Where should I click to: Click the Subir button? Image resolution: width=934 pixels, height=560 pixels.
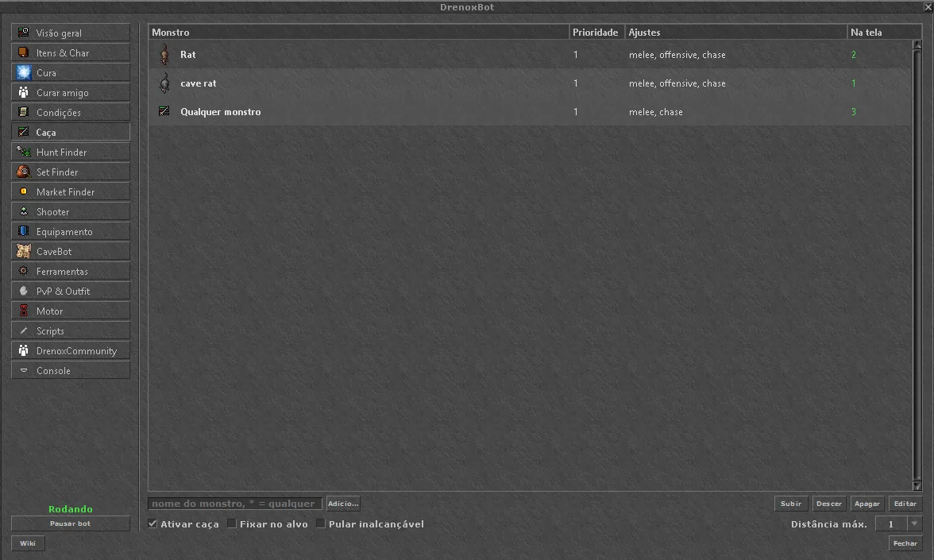[x=791, y=504]
